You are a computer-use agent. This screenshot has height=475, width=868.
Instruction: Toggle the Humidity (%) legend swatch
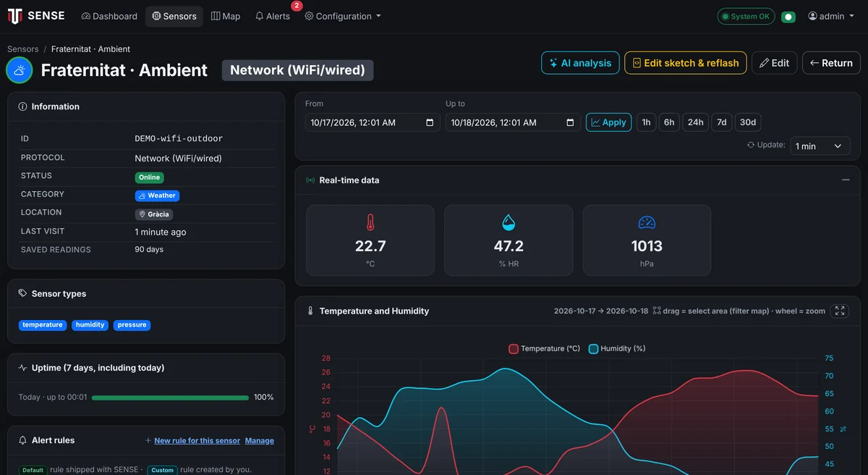(x=594, y=349)
